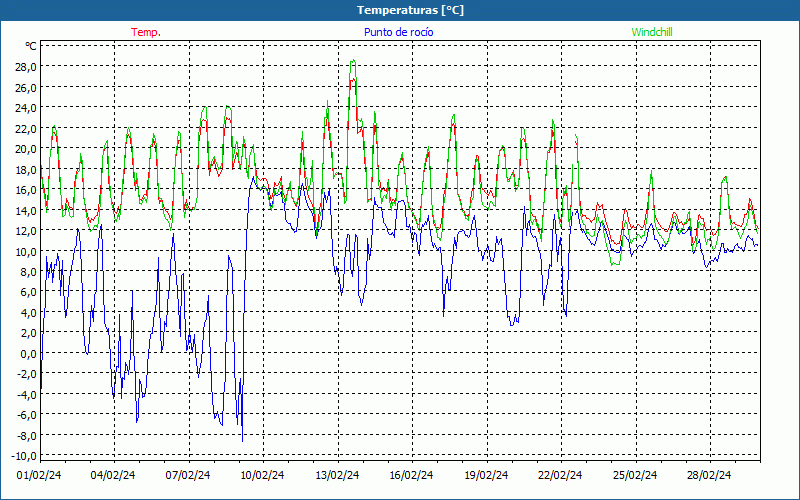The height and width of the screenshot is (500, 800).
Task: Select the 0,0 y-axis value
Action: (x=29, y=353)
